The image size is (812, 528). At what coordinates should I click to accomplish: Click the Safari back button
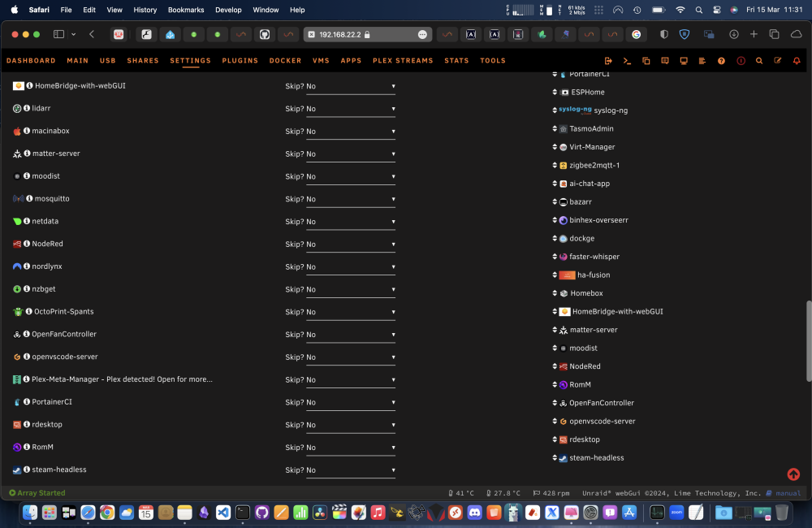(92, 34)
